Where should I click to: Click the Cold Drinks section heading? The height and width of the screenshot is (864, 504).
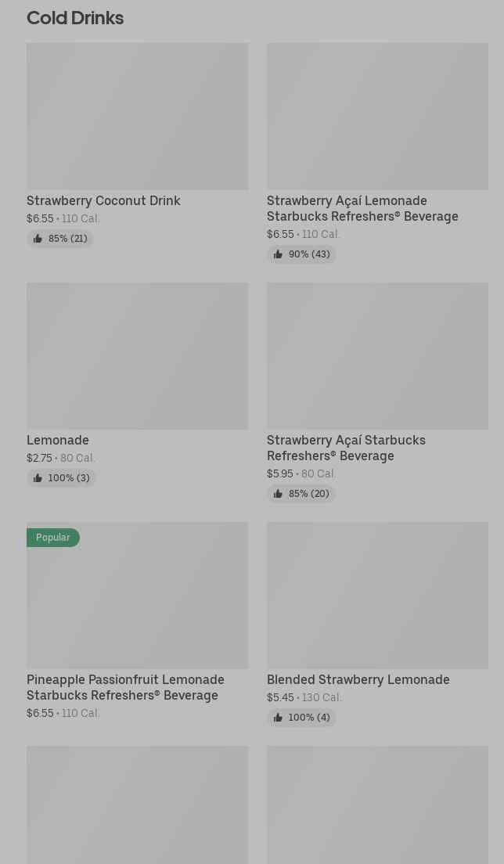point(75,17)
